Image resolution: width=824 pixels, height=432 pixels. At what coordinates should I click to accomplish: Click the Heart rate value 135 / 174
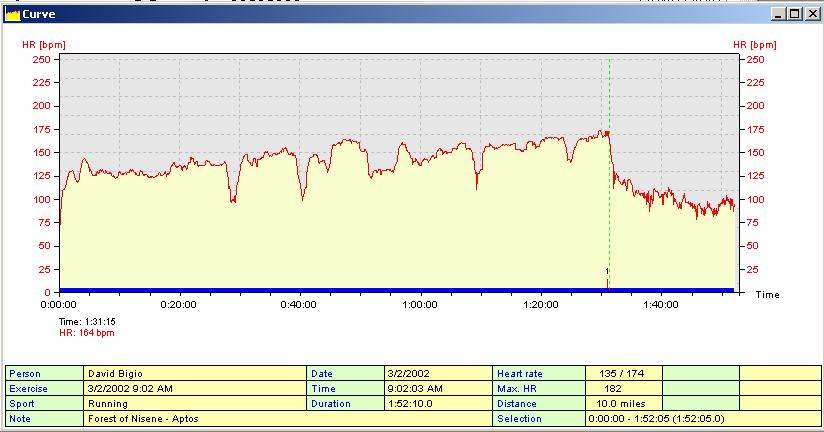pyautogui.click(x=623, y=373)
